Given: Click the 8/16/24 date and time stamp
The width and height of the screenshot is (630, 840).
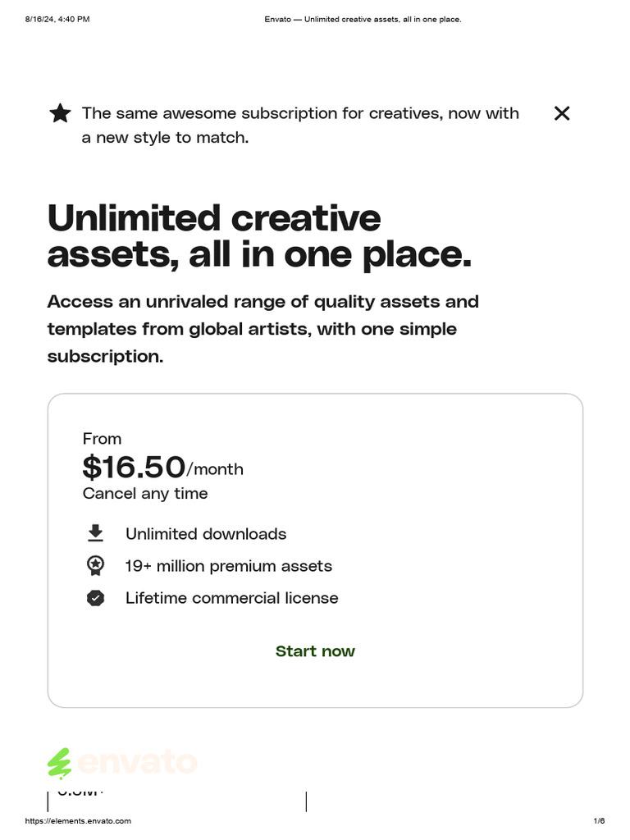Looking at the screenshot, I should pyautogui.click(x=57, y=19).
